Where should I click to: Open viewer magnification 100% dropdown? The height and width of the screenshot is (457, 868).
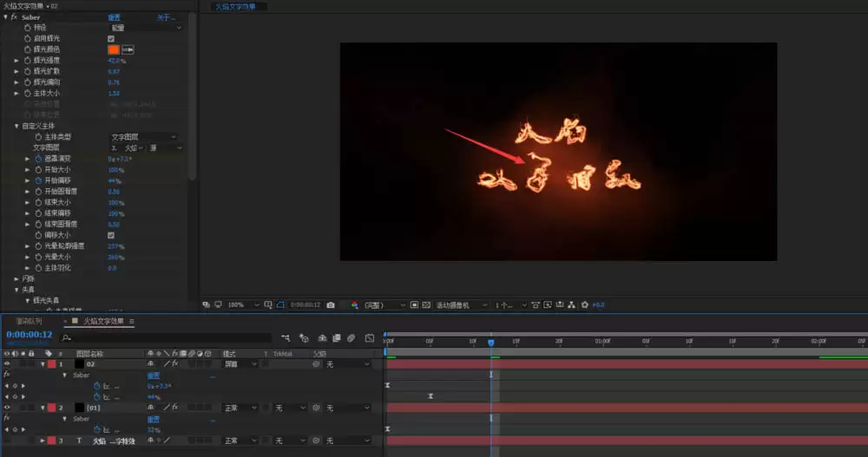point(243,305)
